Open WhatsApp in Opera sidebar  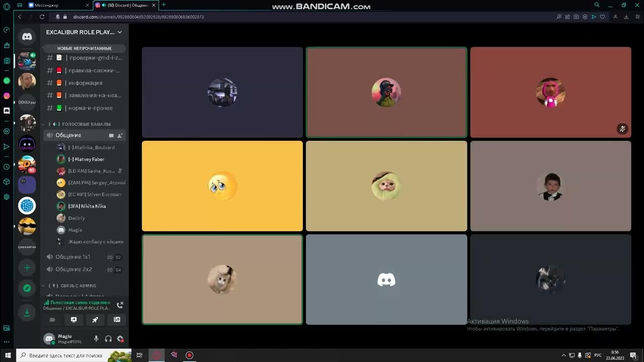pos(7,80)
